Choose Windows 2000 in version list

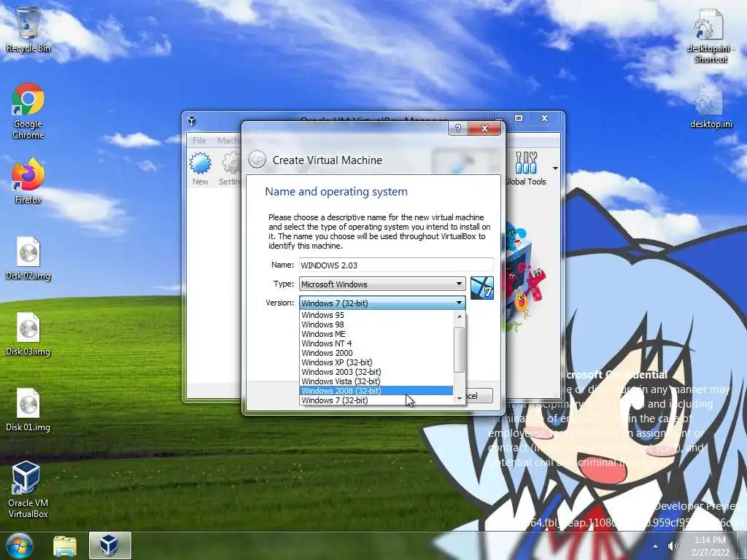(376, 353)
